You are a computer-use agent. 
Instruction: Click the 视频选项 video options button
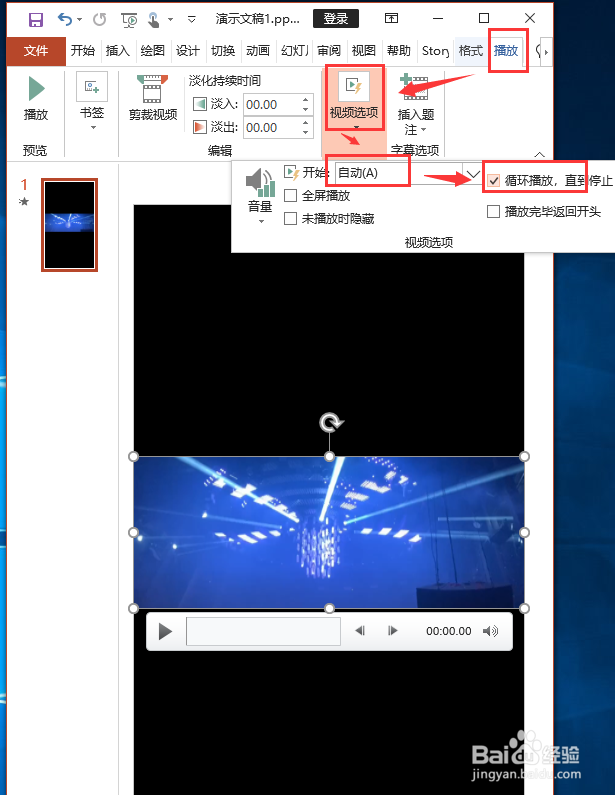(354, 98)
